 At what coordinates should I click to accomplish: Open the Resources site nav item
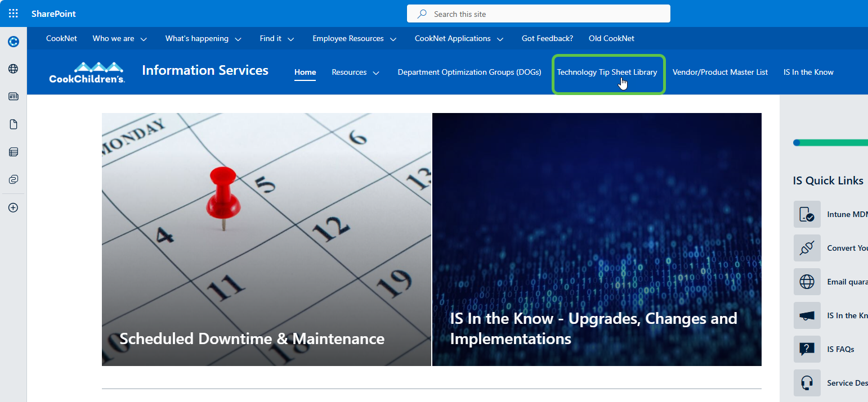[x=349, y=72]
